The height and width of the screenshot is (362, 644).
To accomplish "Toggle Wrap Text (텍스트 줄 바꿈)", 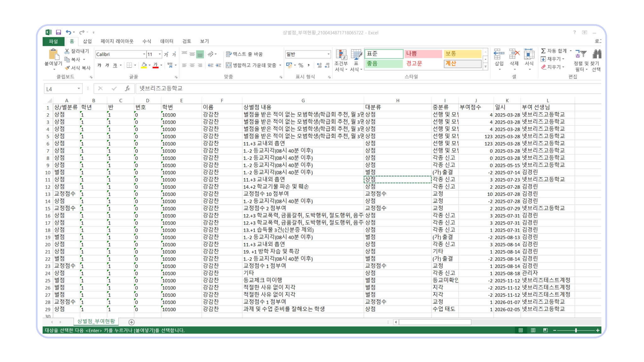I will (244, 54).
